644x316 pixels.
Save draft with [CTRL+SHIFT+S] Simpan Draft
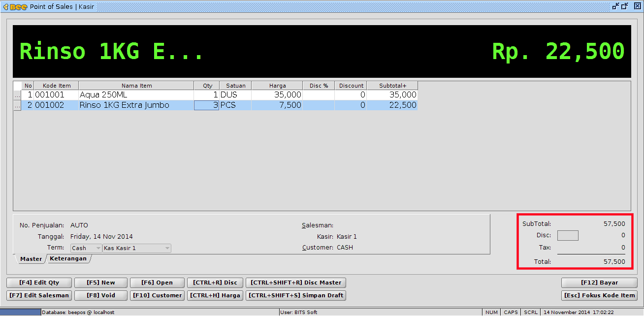(x=296, y=295)
